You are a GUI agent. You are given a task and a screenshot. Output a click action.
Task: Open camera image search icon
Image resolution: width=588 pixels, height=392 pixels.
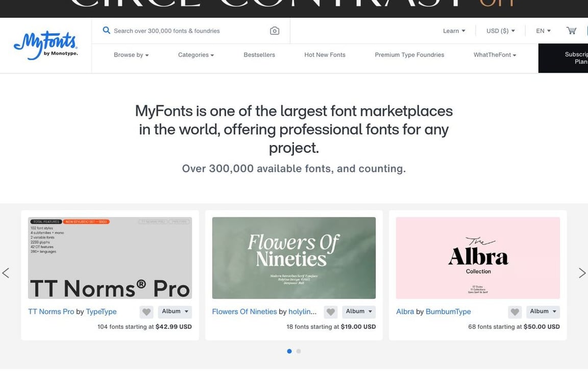pos(275,31)
